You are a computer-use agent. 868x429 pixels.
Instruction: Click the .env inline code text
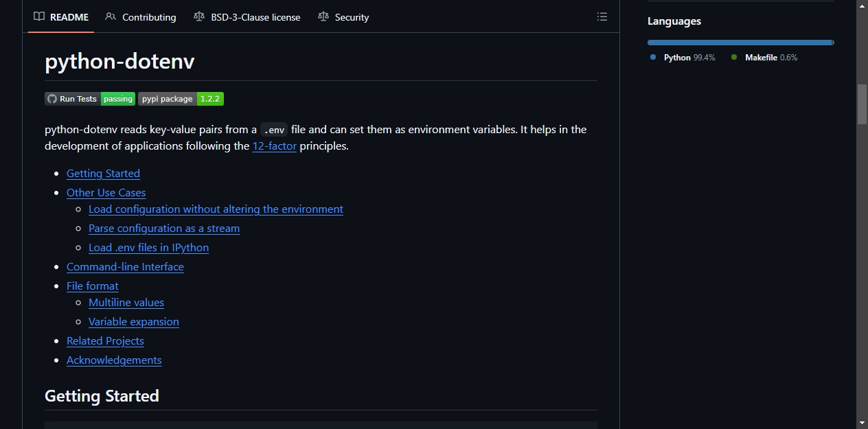coord(274,130)
